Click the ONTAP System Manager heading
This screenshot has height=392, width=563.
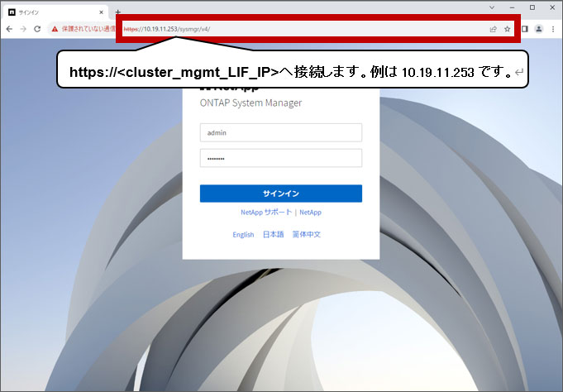250,103
